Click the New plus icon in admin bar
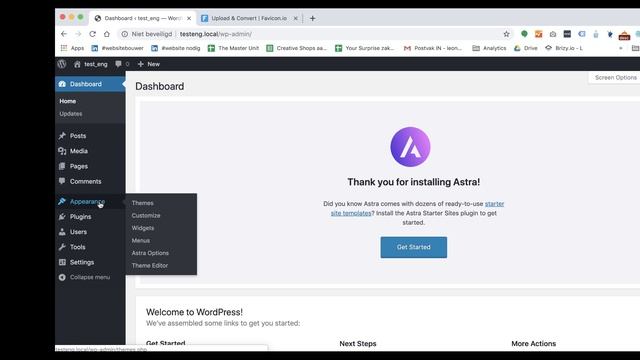 click(140, 64)
